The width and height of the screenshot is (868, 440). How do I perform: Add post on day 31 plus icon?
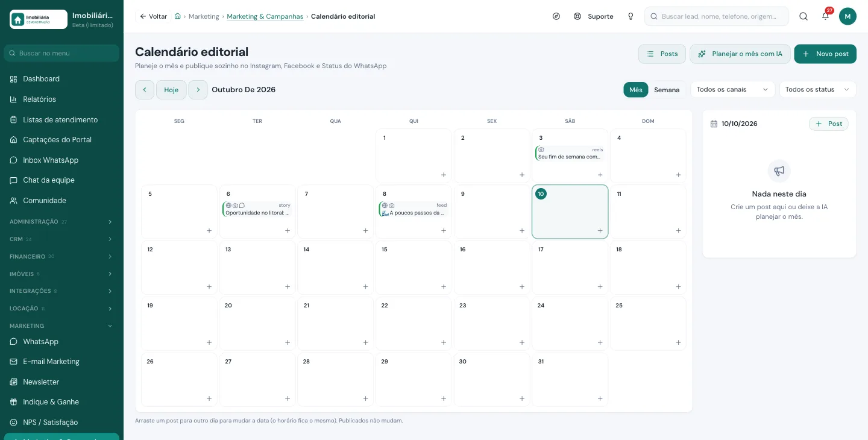coord(600,398)
